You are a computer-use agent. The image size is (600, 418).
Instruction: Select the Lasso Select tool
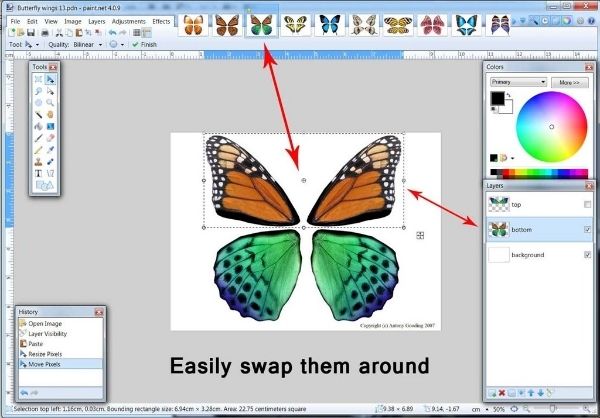[x=38, y=91]
